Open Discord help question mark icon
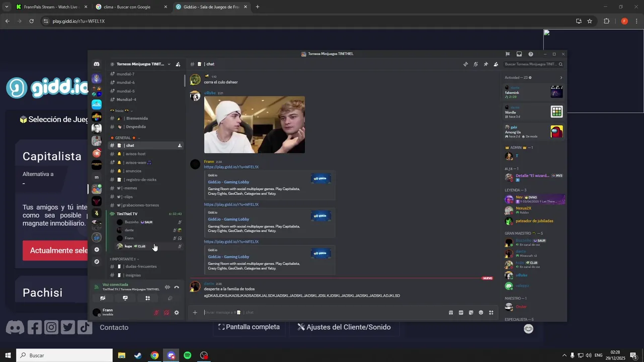The image size is (644, 362). 530,54
